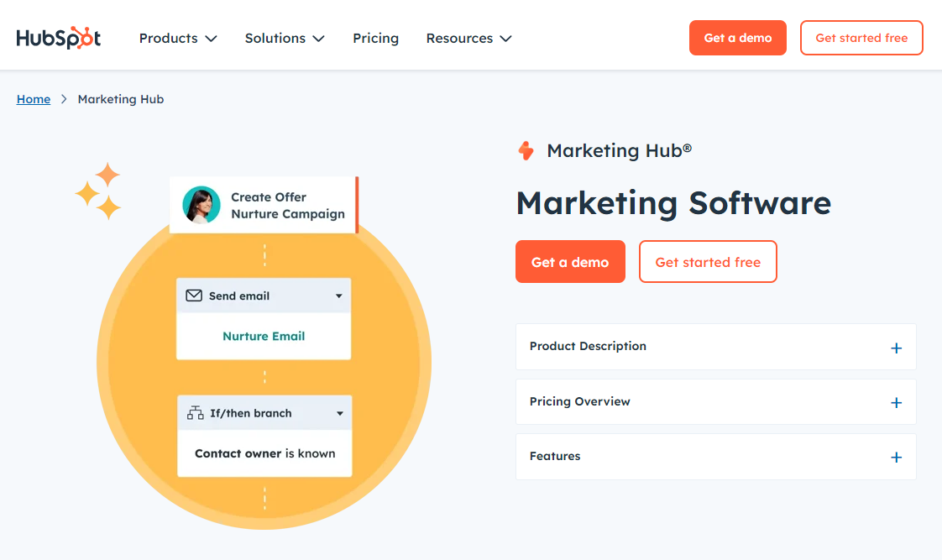Click the orange Marketing Hub flame icon
This screenshot has width=942, height=560.
(x=526, y=150)
